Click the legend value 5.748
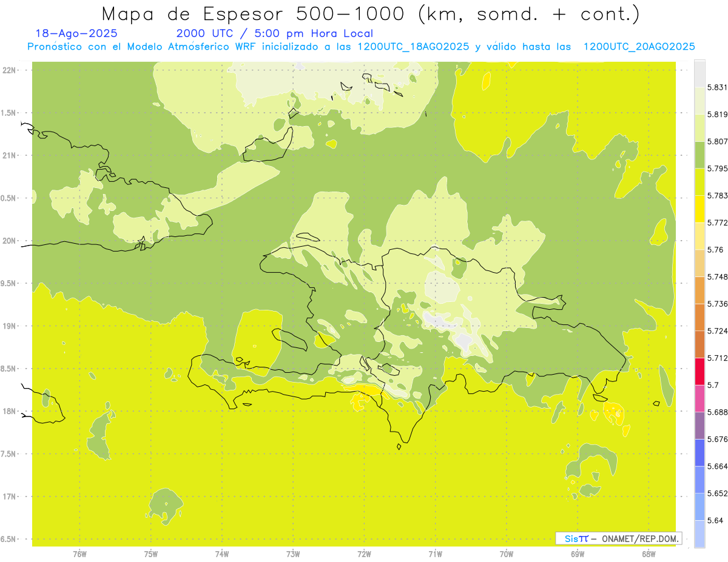Viewport: 728px width, 562px height. pos(718,277)
